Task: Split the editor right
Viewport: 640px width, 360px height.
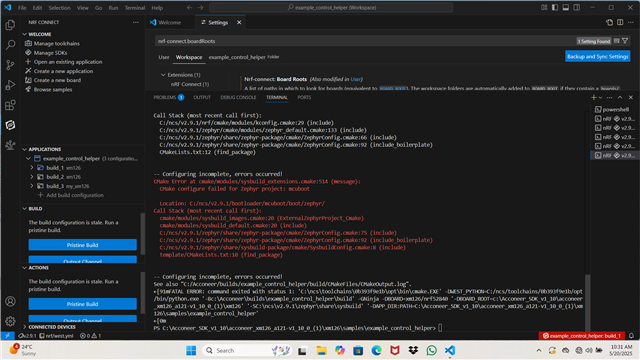Action: click(620, 22)
